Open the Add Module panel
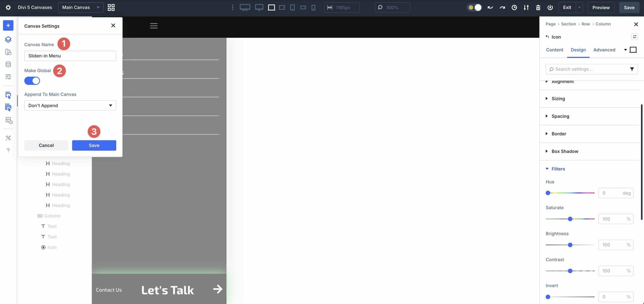Image resolution: width=644 pixels, height=304 pixels. (x=8, y=25)
